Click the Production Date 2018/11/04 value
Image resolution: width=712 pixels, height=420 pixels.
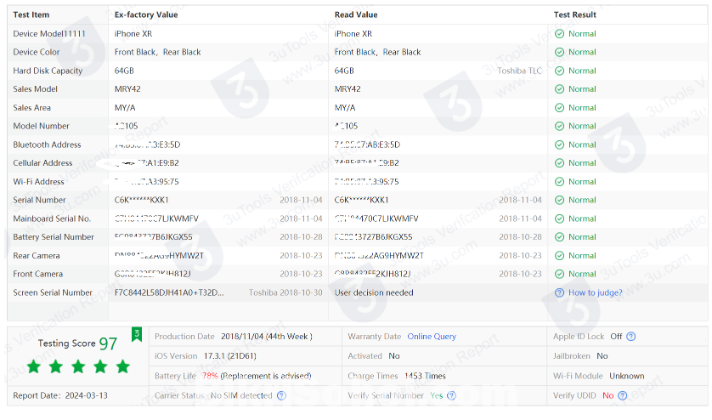pyautogui.click(x=267, y=336)
